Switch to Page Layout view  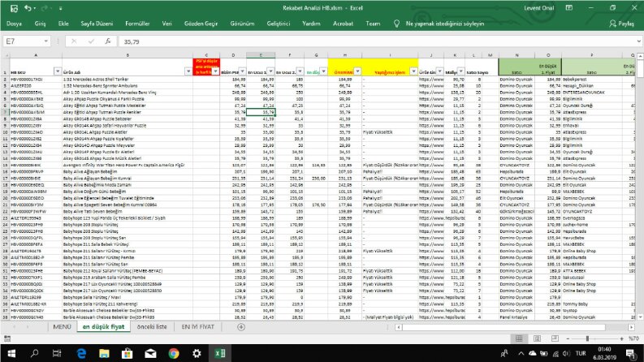[x=537, y=338]
